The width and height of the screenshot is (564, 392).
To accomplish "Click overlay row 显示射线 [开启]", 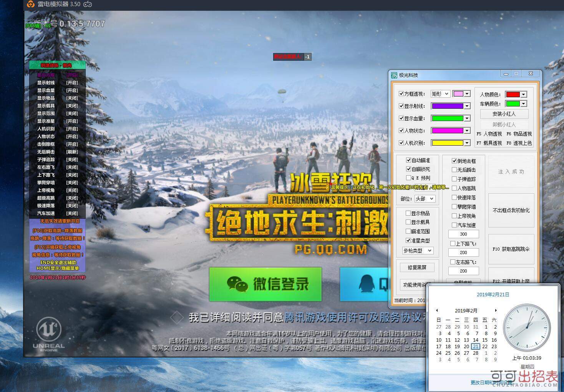I will (58, 83).
